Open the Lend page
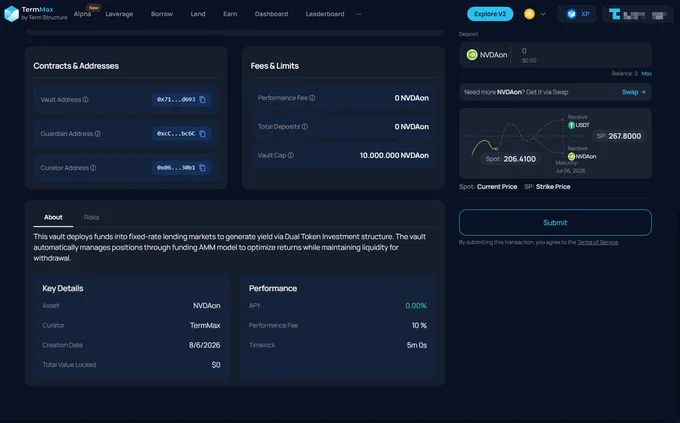 tap(198, 14)
